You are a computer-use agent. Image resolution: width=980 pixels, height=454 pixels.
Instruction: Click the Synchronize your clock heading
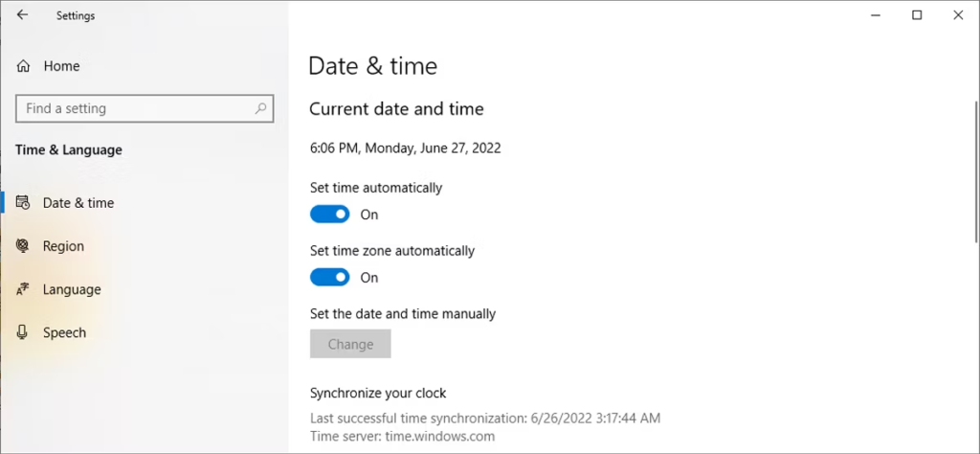tap(378, 394)
